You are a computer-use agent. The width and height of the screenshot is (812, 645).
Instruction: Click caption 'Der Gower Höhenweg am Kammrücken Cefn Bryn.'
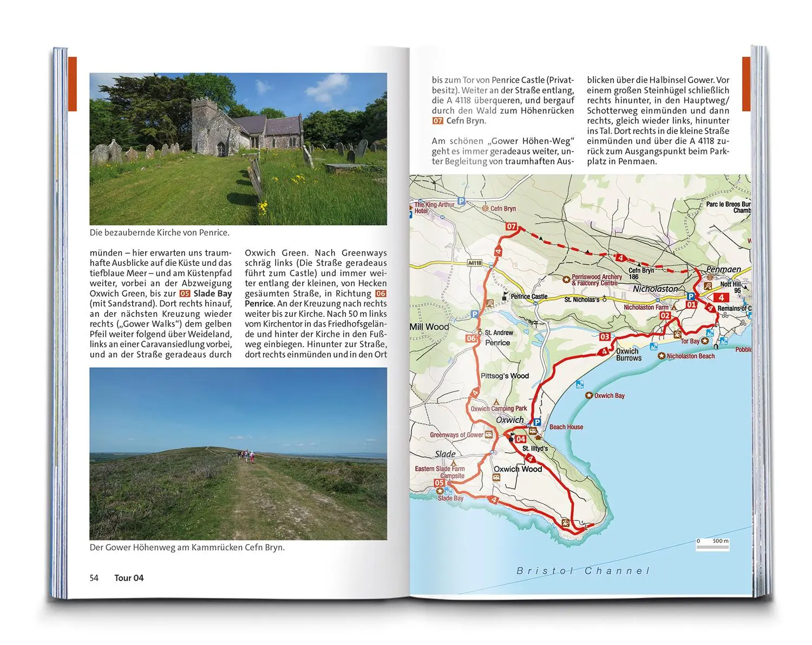click(187, 548)
